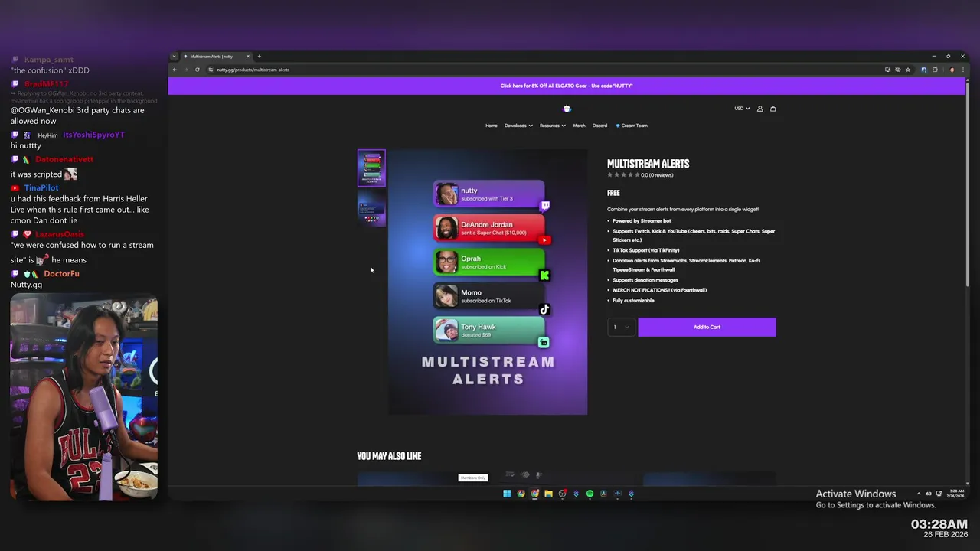Select the first Multistream Alerts product thumbnail
Viewport: 980px width, 551px height.
click(x=371, y=168)
